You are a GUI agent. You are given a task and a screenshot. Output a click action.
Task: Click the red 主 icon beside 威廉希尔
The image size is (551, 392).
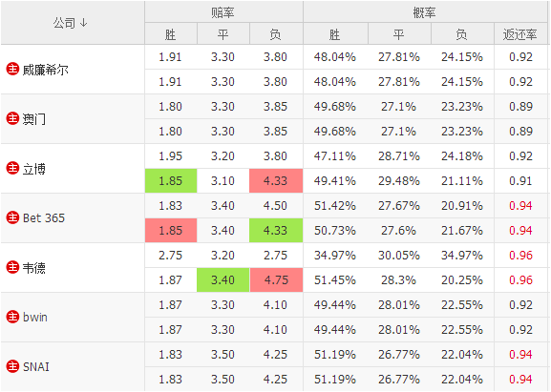pyautogui.click(x=12, y=69)
